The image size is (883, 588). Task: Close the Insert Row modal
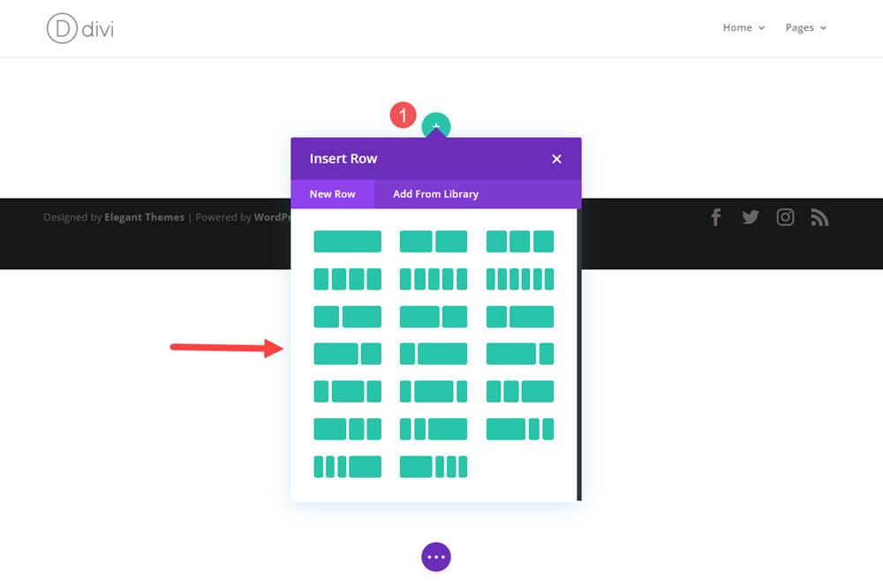pyautogui.click(x=556, y=159)
